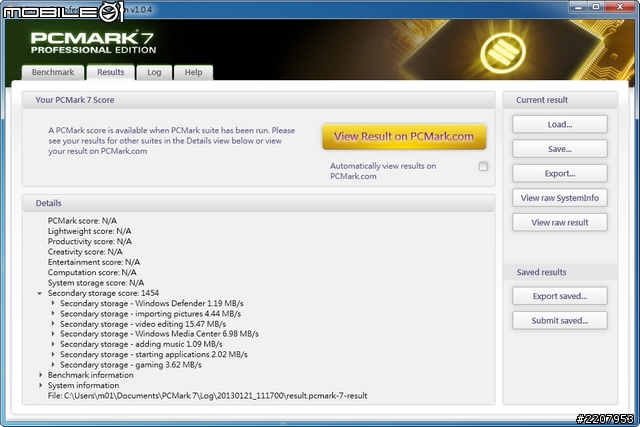Click Export saved... button
Image resolution: width=640 pixels, height=427 pixels.
click(560, 296)
